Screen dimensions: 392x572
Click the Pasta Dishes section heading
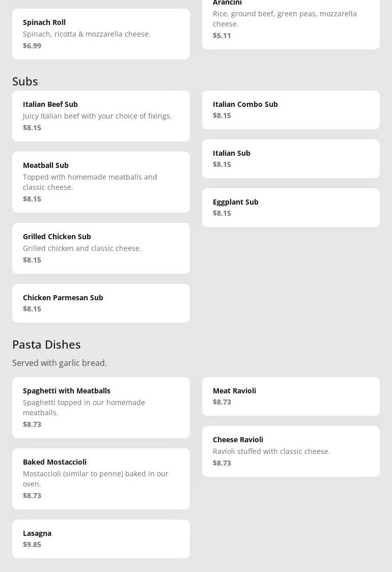46,344
